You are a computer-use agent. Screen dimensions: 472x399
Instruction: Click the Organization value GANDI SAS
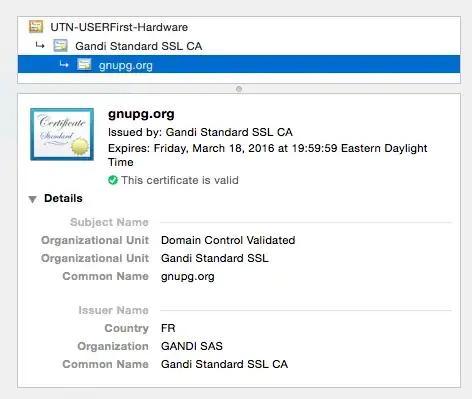coord(192,346)
